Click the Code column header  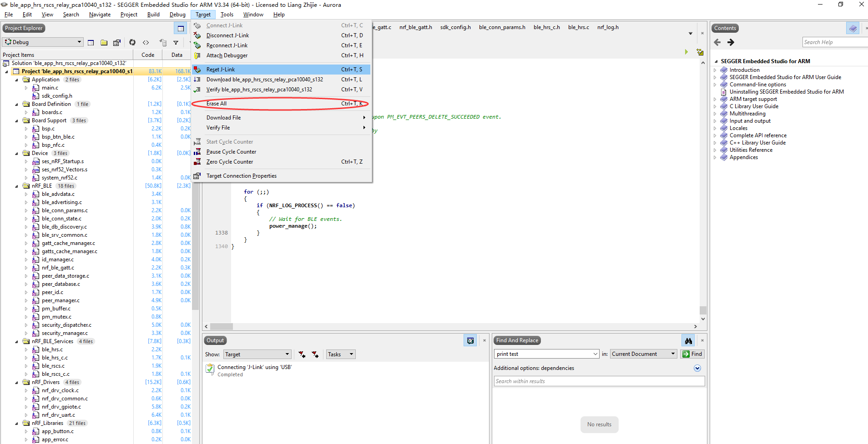click(x=148, y=55)
